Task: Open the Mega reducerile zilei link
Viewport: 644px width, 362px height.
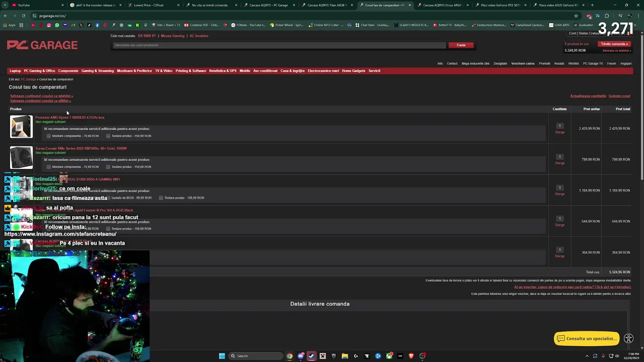Action: click(475, 64)
